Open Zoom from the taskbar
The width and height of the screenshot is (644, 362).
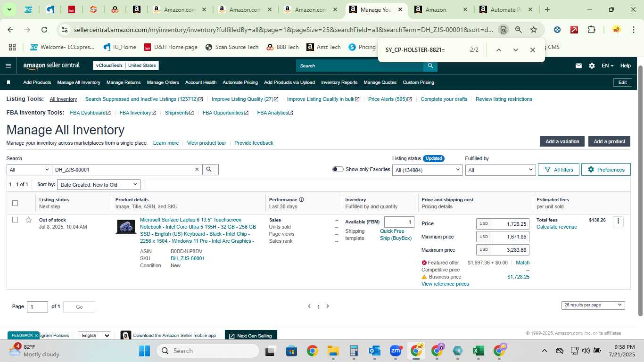[395, 351]
